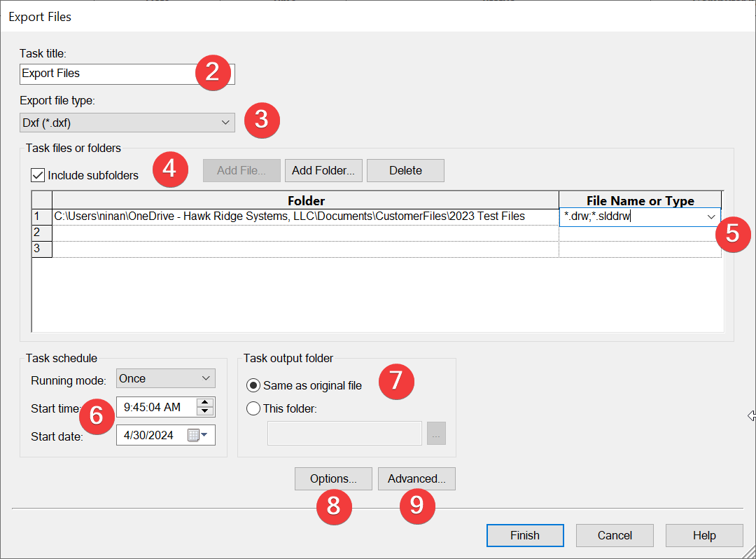Open the Export file type dropdown
This screenshot has width=756, height=559.
click(x=127, y=123)
